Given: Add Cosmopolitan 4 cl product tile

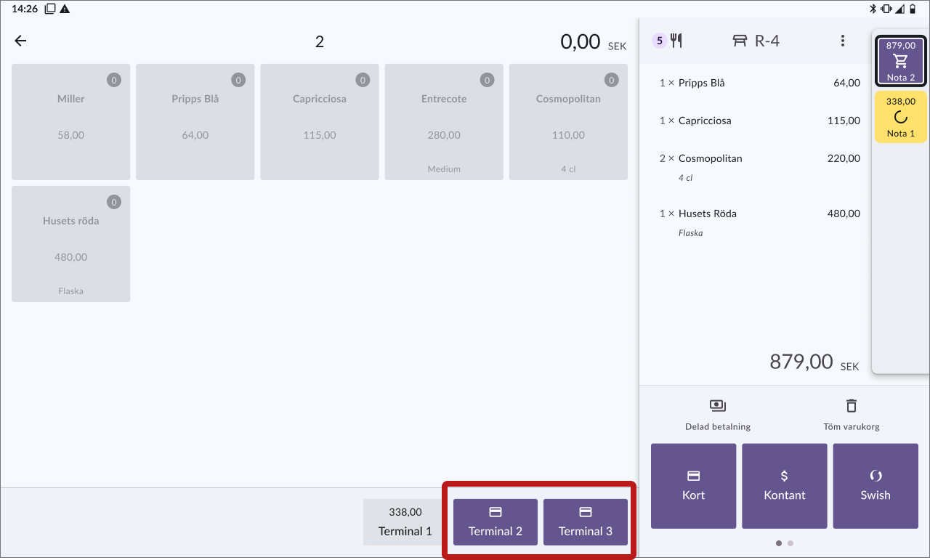Looking at the screenshot, I should [568, 122].
